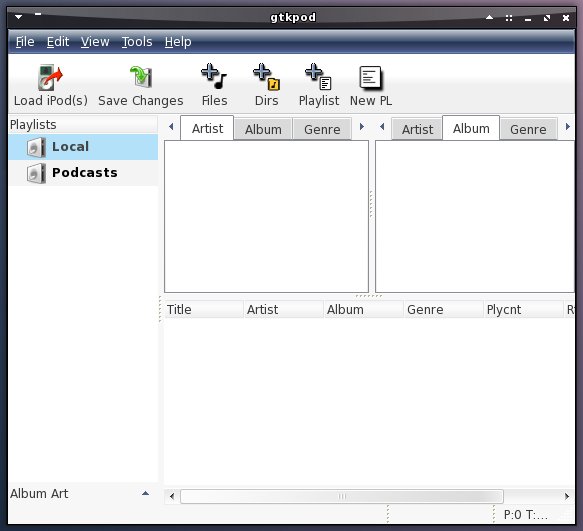The height and width of the screenshot is (531, 583).
Task: Switch second sort pane to Artist tab
Action: (x=417, y=129)
